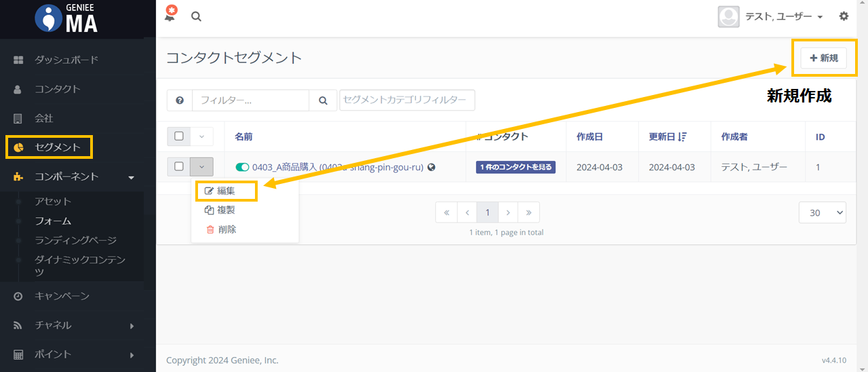The width and height of the screenshot is (868, 372).
Task: Toggle the 0403_A商品購入 segment published switch
Action: tap(242, 167)
